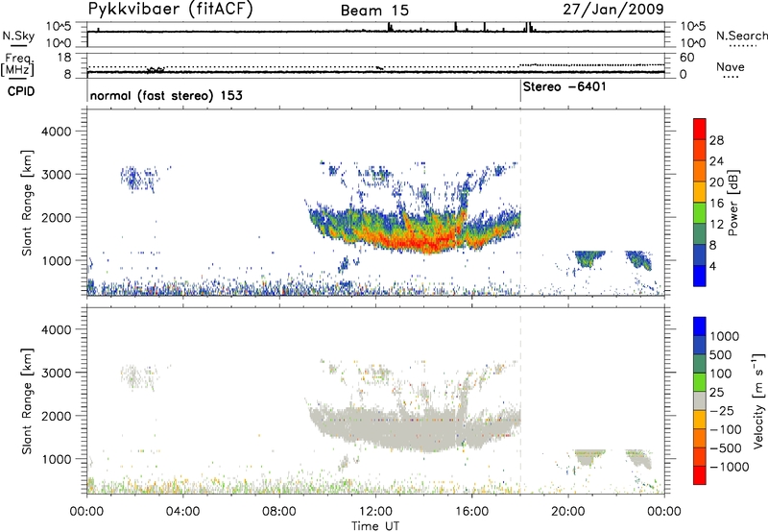Image resolution: width=768 pixels, height=532 pixels.
Task: Click the 4000 tick of the power panel
Action: point(56,132)
